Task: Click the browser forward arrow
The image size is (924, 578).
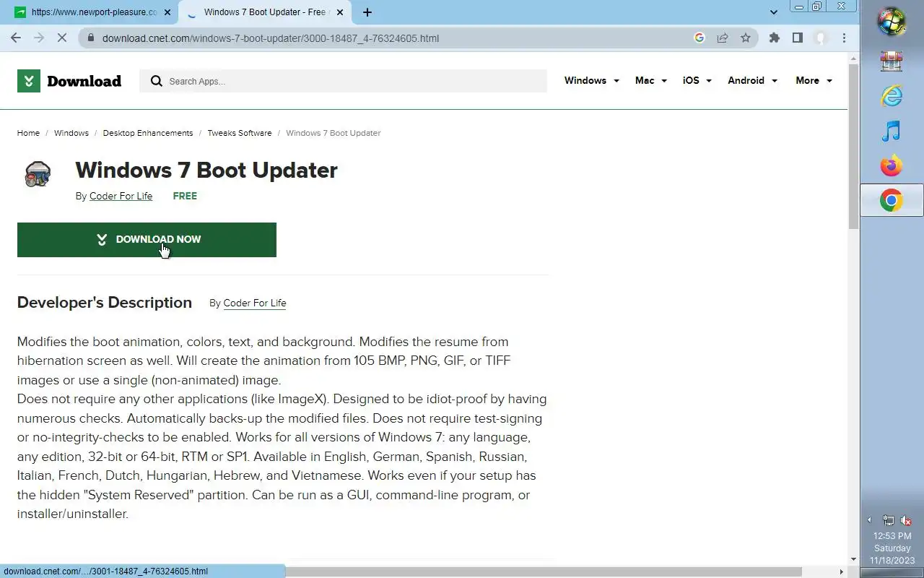Action: (39, 38)
